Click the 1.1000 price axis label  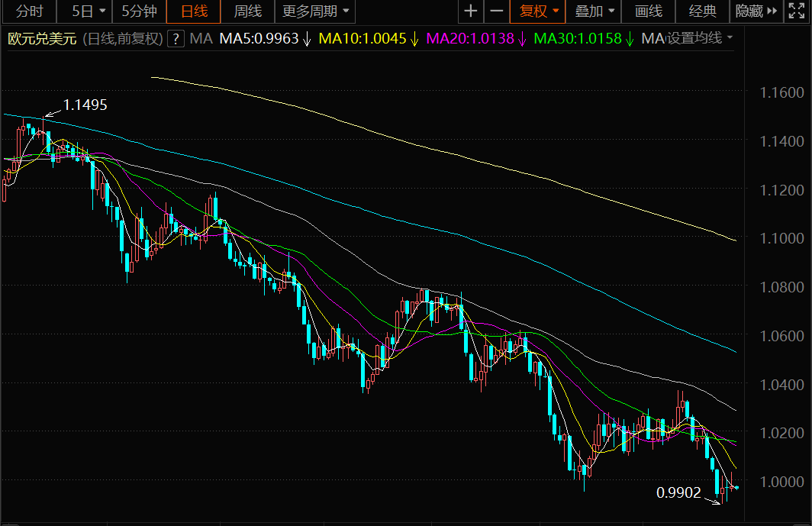(x=781, y=238)
